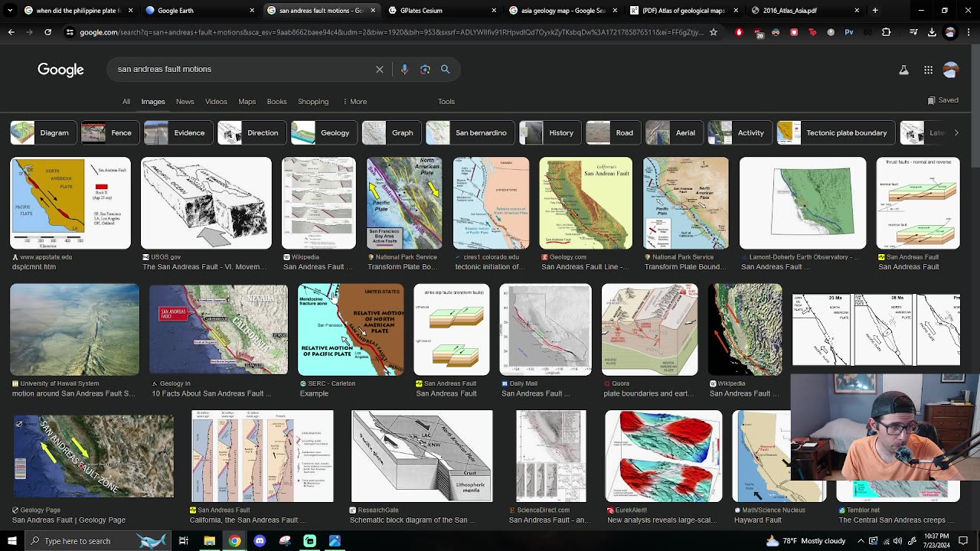Open Chrome tab search dropdown

(x=11, y=11)
